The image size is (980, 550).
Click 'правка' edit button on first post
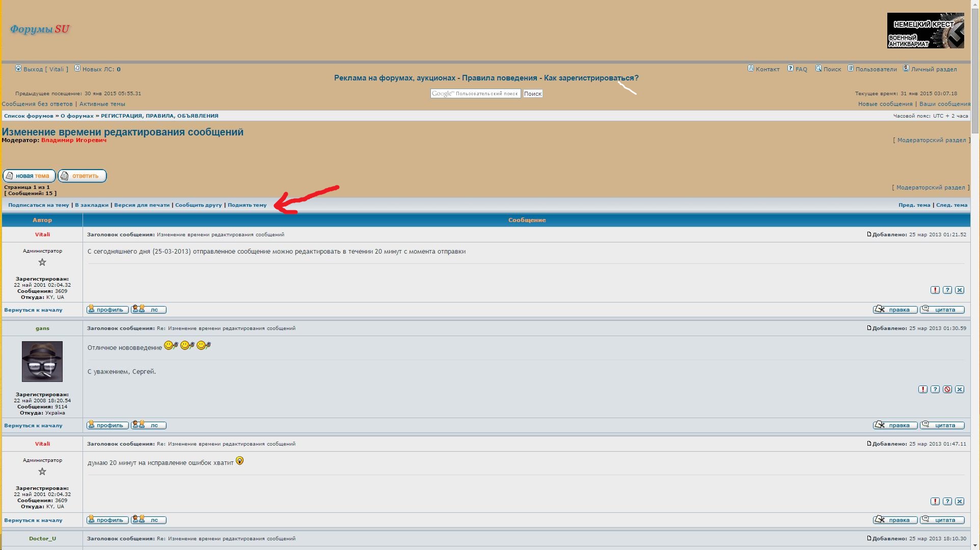coord(894,310)
